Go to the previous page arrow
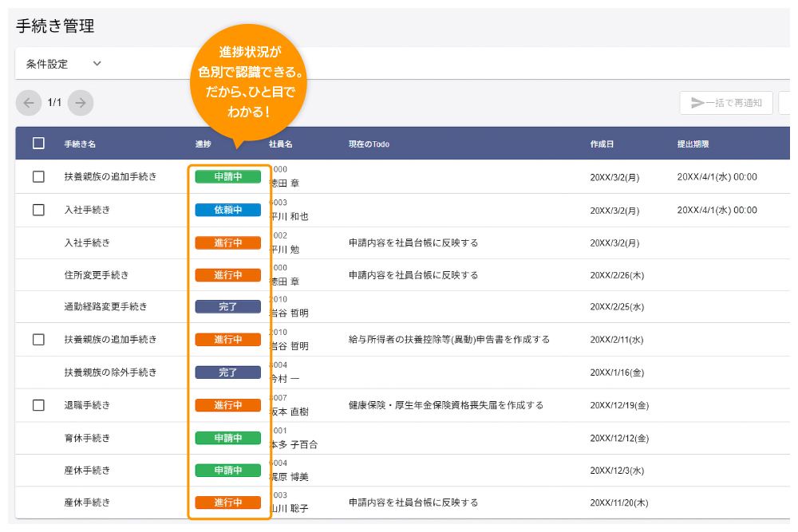This screenshot has width=798, height=532. (29, 103)
